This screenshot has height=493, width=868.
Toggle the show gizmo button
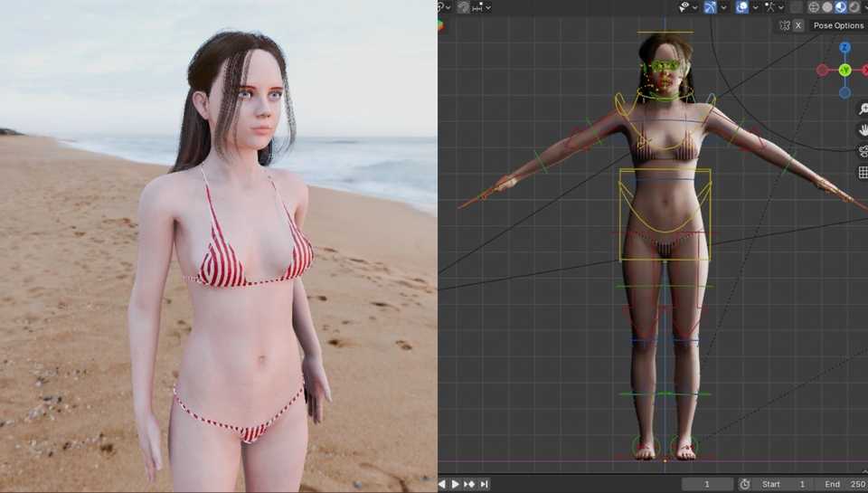click(711, 6)
